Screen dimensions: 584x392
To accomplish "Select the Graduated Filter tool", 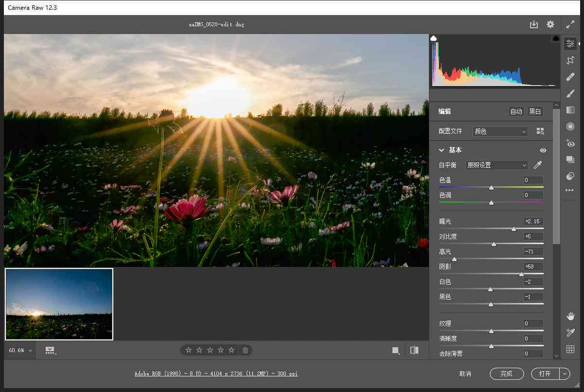I will click(x=570, y=110).
